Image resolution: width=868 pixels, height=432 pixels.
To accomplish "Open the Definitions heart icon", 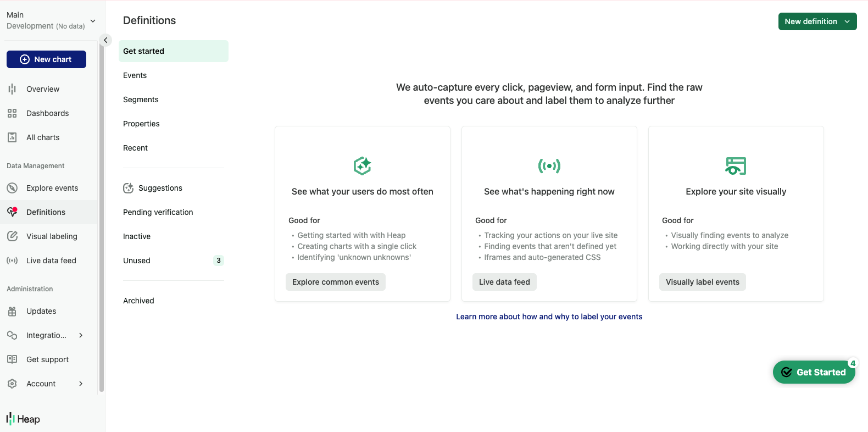I will tap(12, 212).
